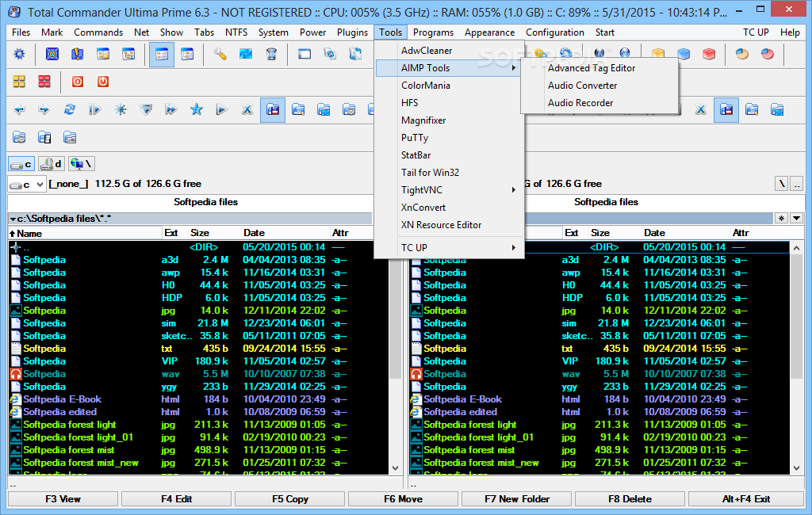The width and height of the screenshot is (812, 515).
Task: Select drive c button
Action: pyautogui.click(x=21, y=164)
